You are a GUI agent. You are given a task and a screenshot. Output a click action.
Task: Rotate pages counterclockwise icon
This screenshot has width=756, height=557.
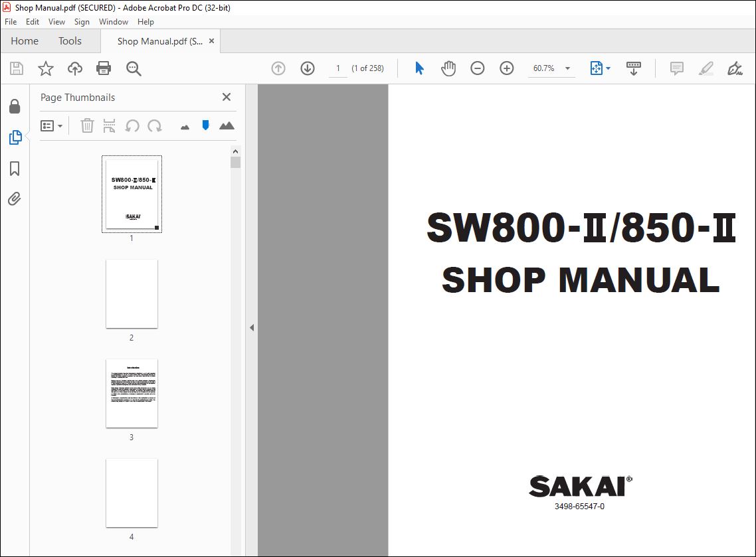pyautogui.click(x=132, y=125)
